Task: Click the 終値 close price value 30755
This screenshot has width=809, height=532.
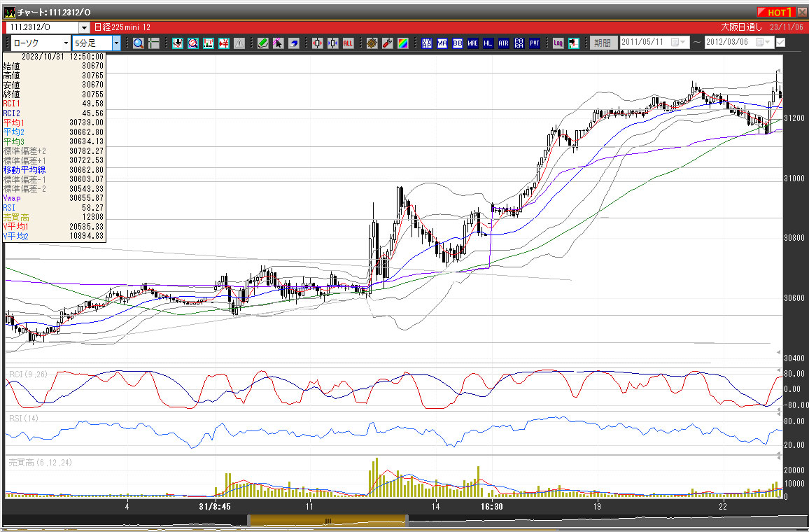Action: point(93,94)
